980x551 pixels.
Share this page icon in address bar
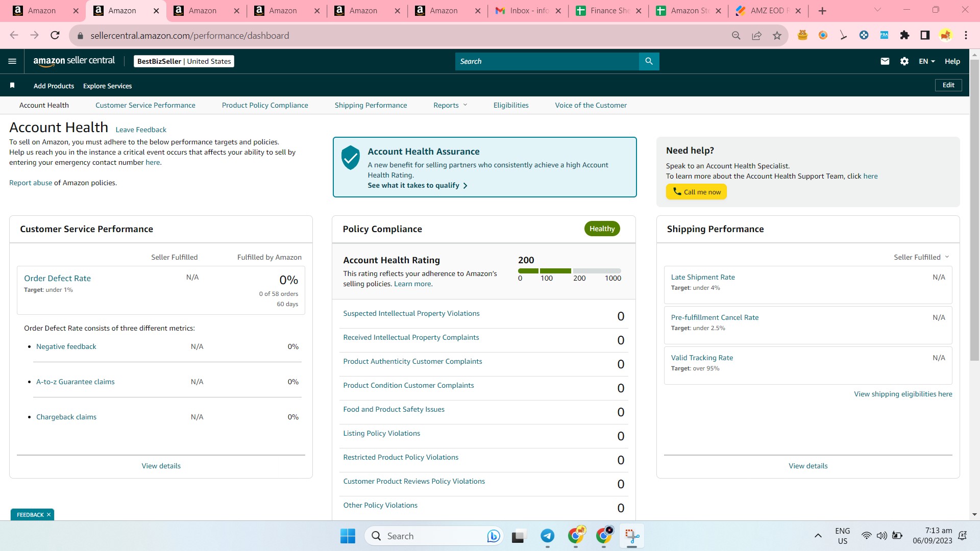coord(756,35)
